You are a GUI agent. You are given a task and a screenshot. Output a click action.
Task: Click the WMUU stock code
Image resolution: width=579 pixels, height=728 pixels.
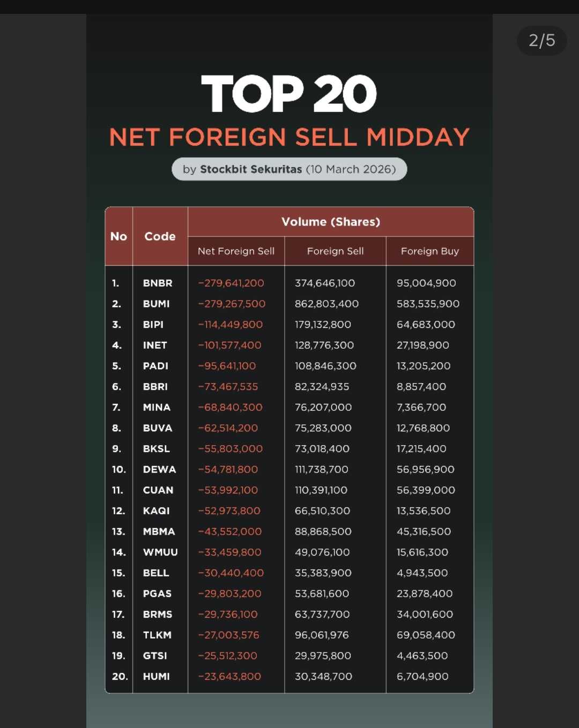(x=160, y=552)
